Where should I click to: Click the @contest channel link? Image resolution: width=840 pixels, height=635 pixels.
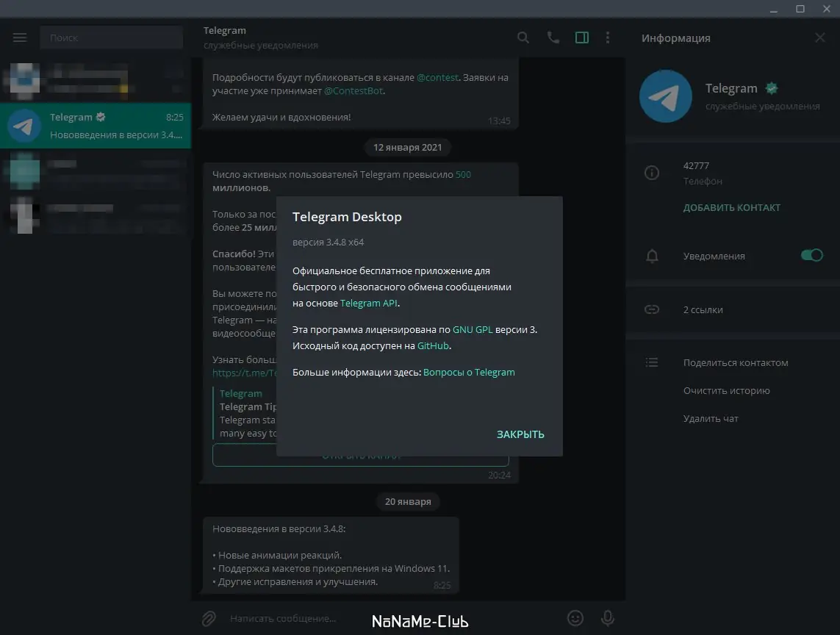click(437, 77)
